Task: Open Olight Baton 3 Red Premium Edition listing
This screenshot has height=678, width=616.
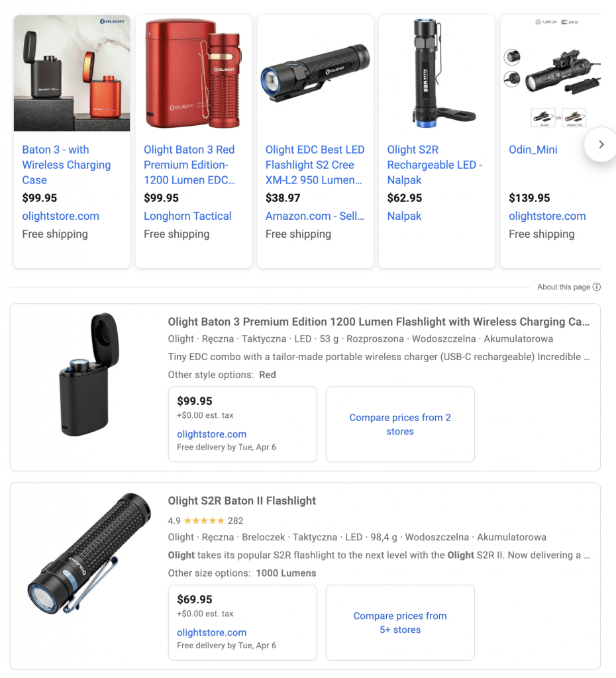Action: click(x=189, y=165)
